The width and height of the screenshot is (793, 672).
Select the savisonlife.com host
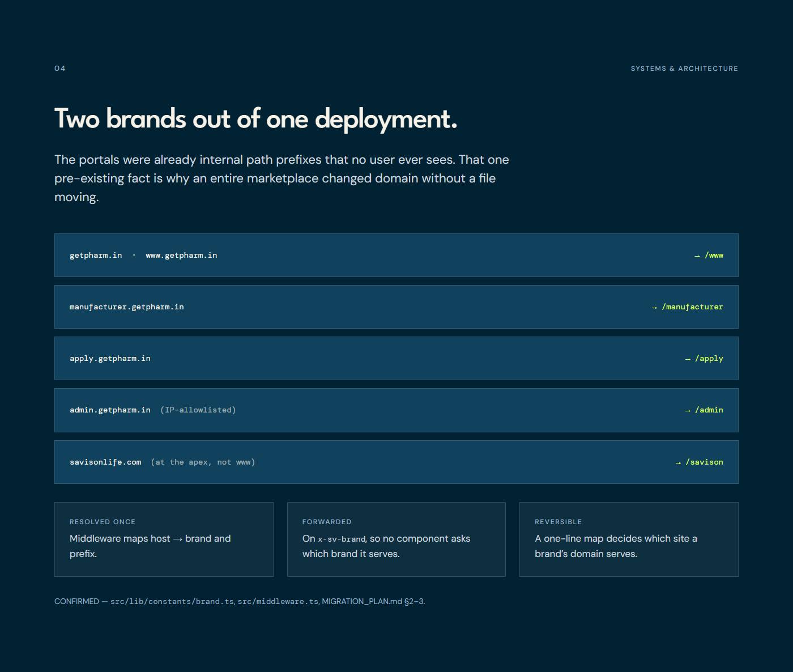105,462
